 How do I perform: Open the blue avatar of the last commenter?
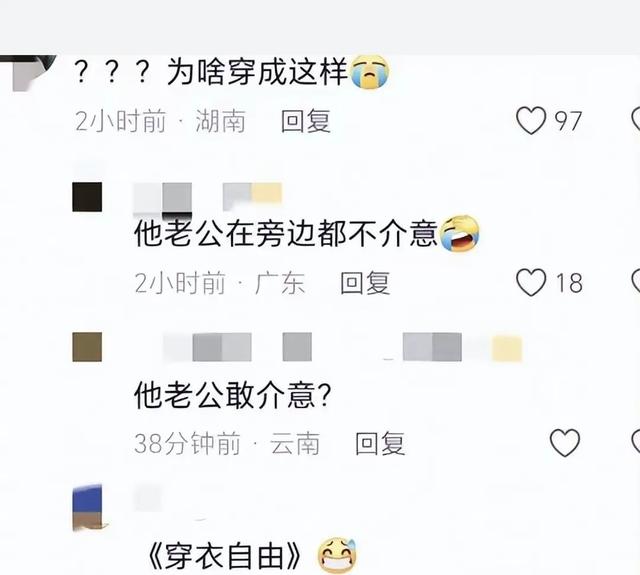88,508
